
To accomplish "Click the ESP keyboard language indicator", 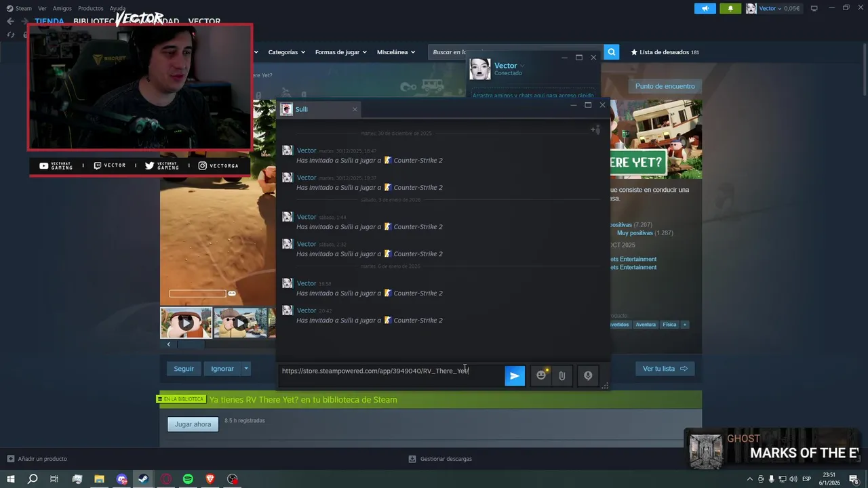I will point(807,479).
